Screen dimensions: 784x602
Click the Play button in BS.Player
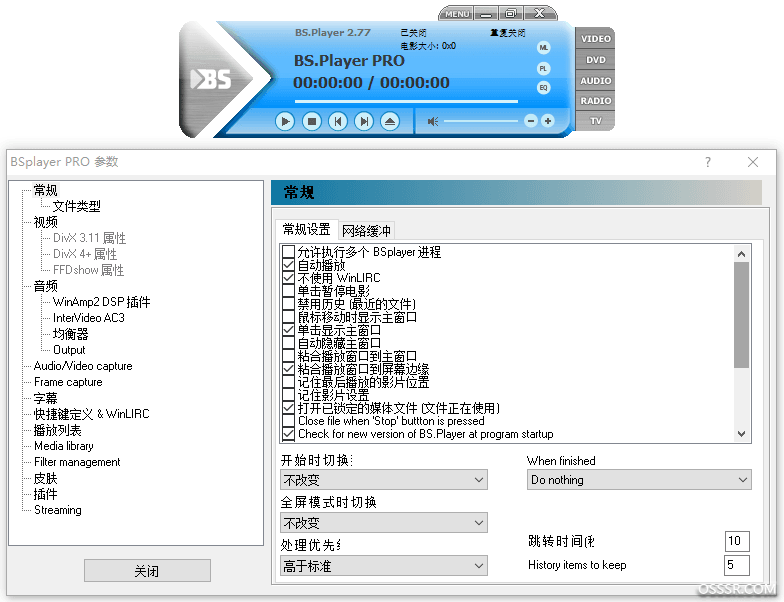284,121
